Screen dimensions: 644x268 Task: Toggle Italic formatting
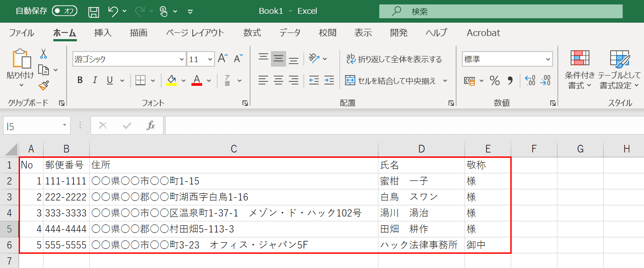(x=95, y=80)
